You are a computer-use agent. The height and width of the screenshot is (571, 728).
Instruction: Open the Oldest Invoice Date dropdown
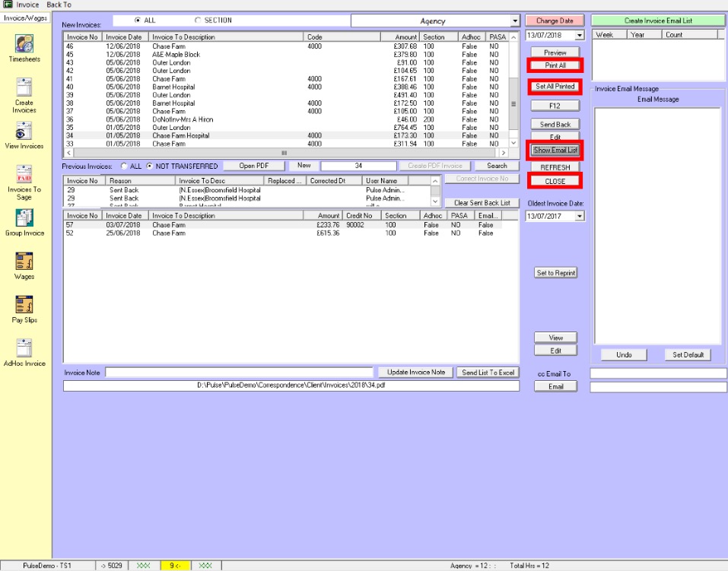(x=580, y=217)
